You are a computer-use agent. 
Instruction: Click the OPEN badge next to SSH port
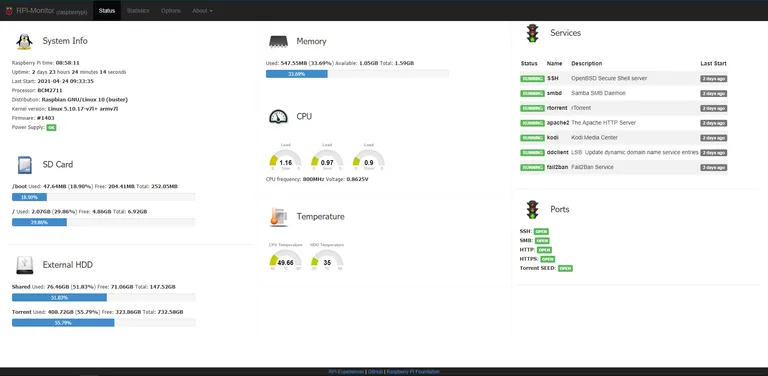click(541, 232)
